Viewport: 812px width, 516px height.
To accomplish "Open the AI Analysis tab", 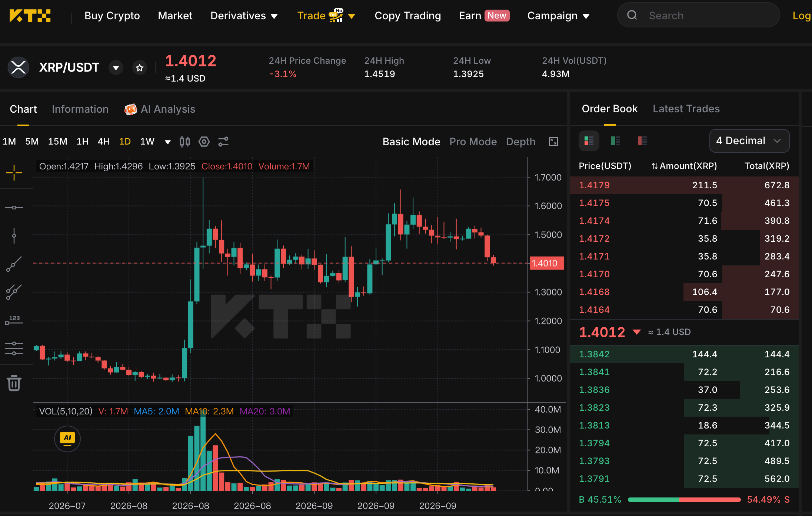I will pos(160,109).
